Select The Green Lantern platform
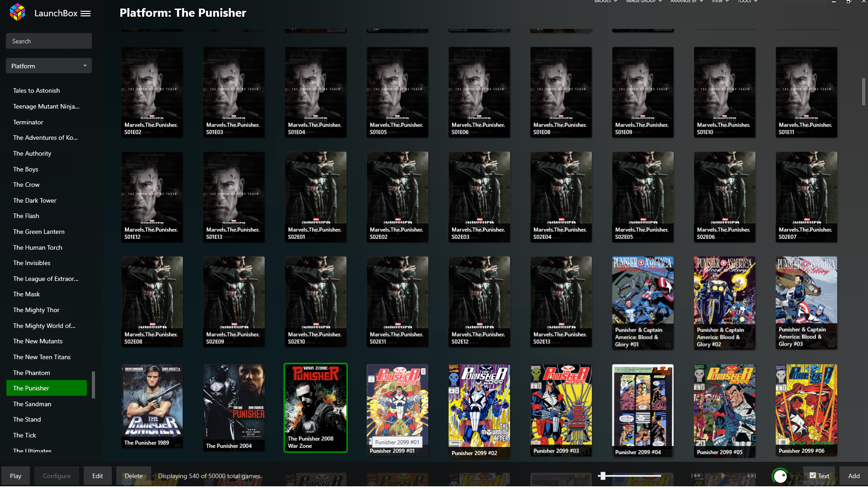 (x=47, y=232)
